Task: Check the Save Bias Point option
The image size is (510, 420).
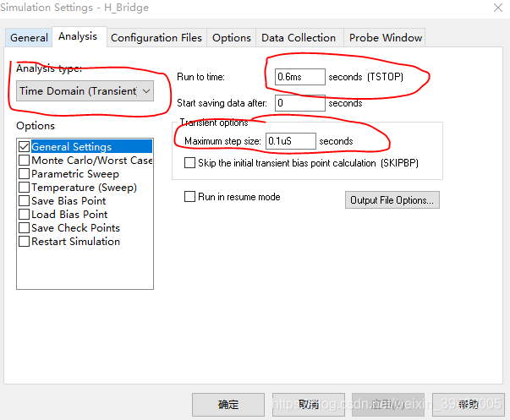Action: [x=24, y=201]
